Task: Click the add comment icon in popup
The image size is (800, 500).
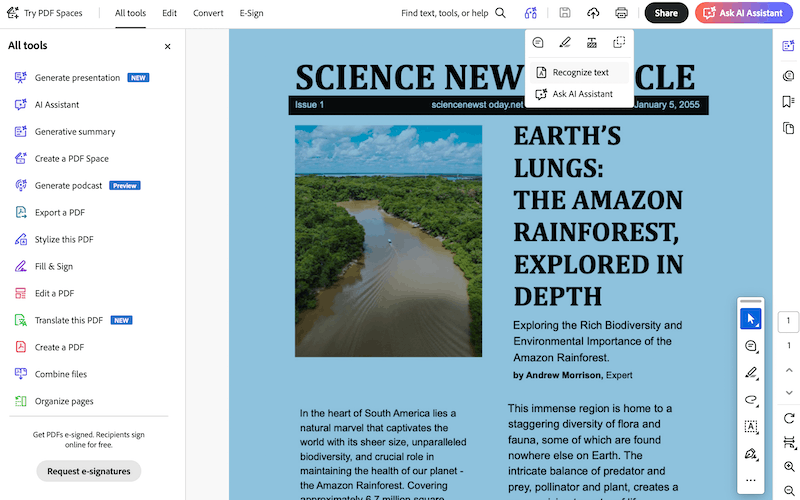Action: (538, 43)
